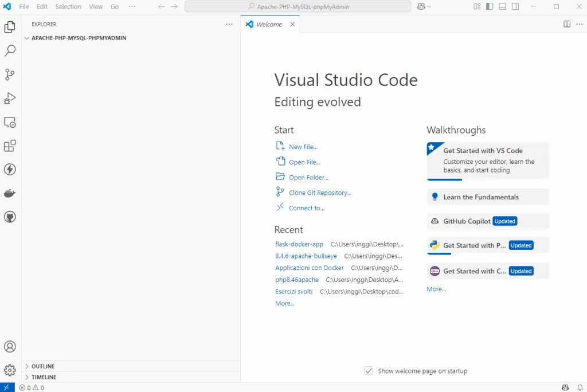The width and height of the screenshot is (587, 392).
Task: Open Get Started with VS Code walkthrough
Action: (x=488, y=161)
